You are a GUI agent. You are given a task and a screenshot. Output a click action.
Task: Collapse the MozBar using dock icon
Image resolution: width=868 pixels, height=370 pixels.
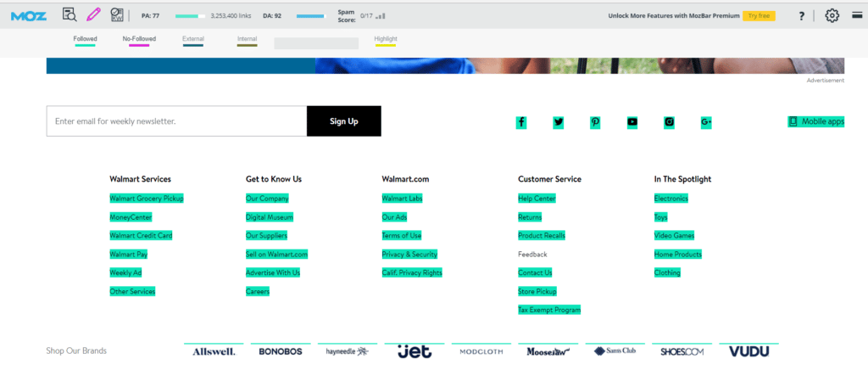coord(856,15)
